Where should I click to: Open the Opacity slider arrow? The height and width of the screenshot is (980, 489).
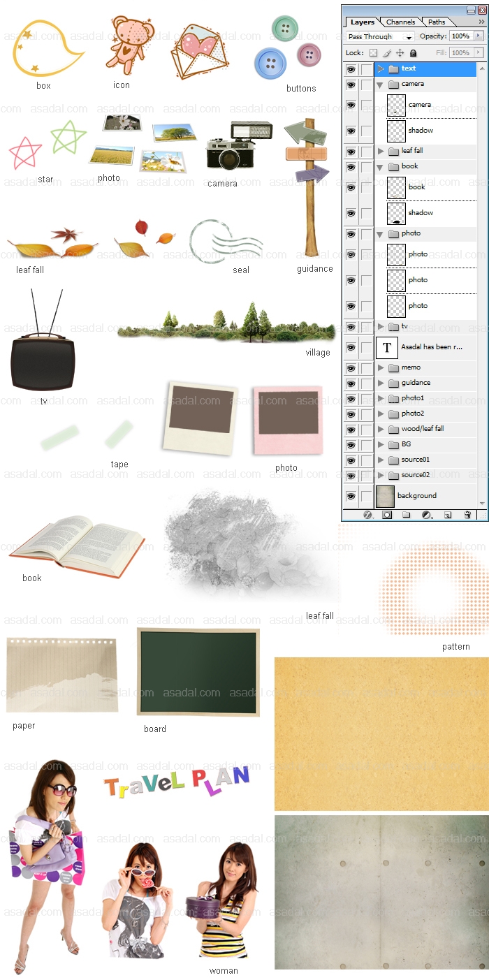[x=479, y=36]
